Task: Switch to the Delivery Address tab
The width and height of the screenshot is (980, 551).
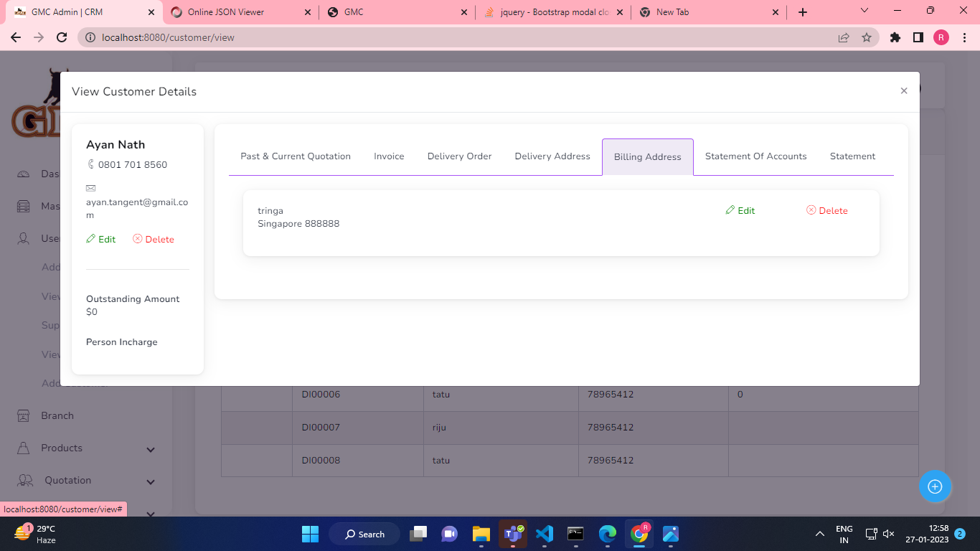Action: coord(552,156)
